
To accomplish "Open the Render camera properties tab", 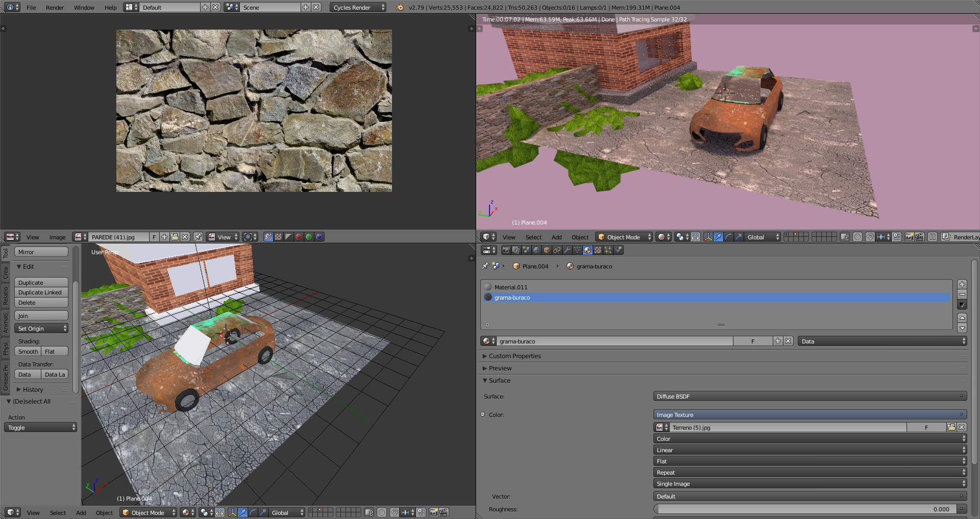I will [506, 250].
